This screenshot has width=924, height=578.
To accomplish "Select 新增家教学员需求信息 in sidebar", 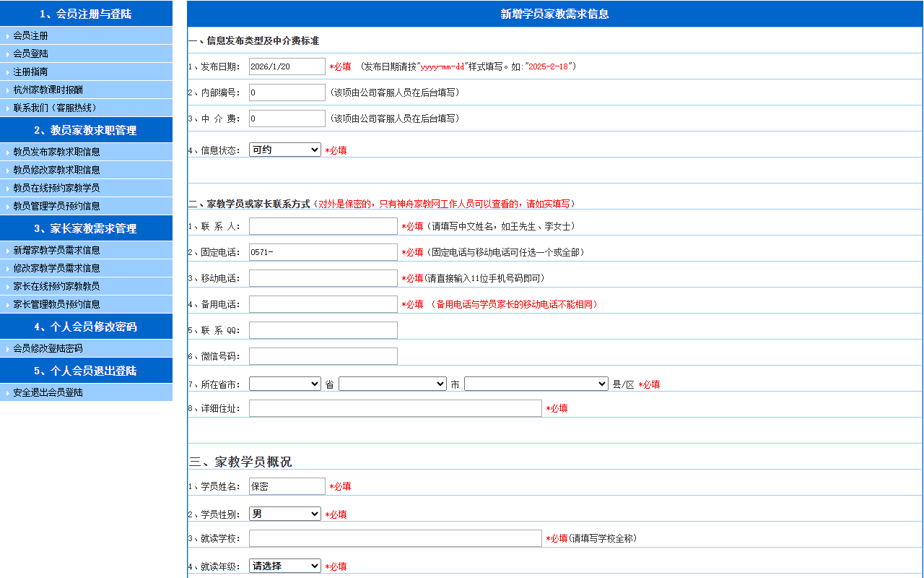I will [x=56, y=250].
